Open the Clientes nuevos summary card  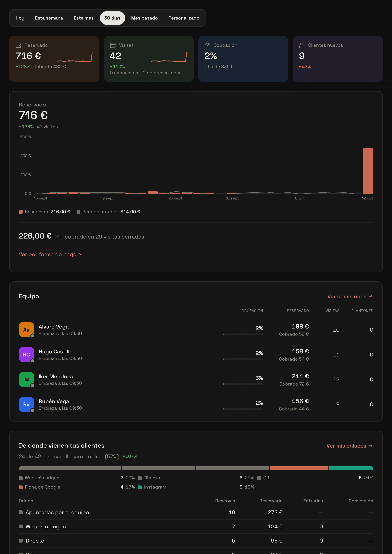click(338, 59)
